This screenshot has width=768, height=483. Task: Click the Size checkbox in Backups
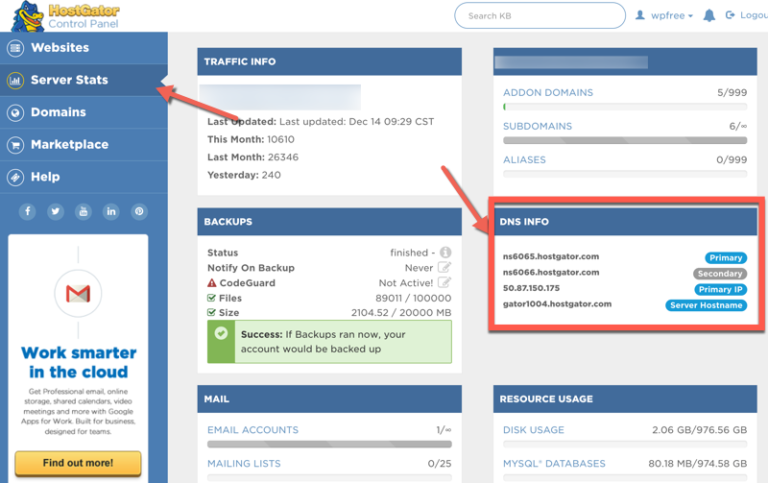point(211,312)
